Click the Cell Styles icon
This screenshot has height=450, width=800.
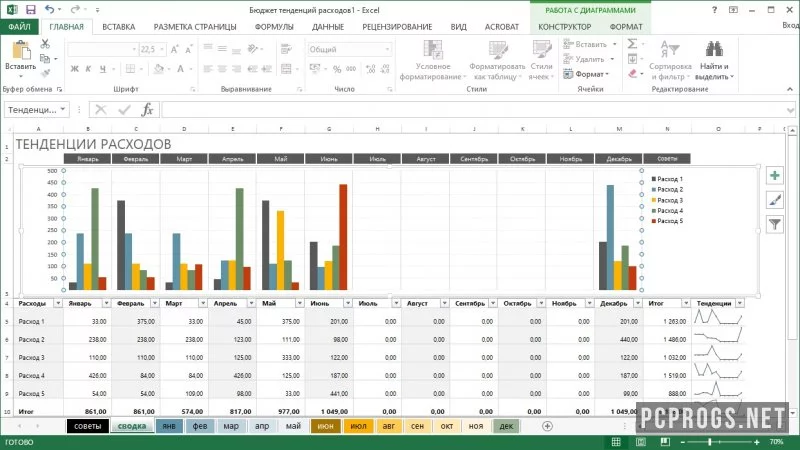(x=541, y=49)
